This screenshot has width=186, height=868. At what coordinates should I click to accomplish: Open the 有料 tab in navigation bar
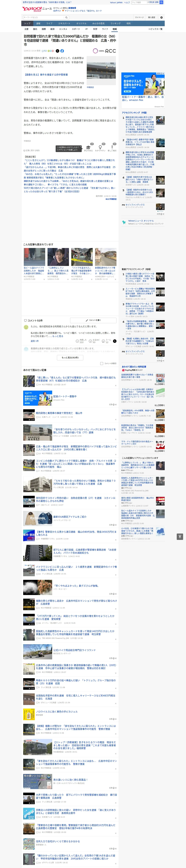[128, 24]
